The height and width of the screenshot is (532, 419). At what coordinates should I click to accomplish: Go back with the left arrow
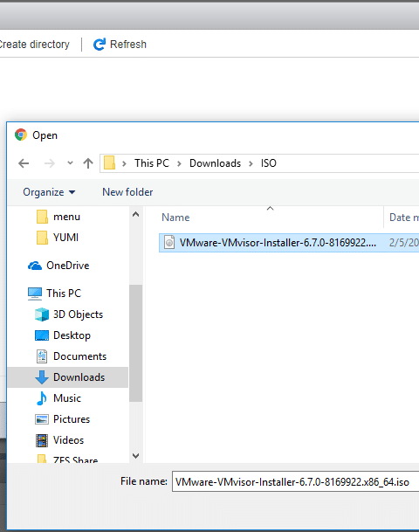tap(24, 163)
